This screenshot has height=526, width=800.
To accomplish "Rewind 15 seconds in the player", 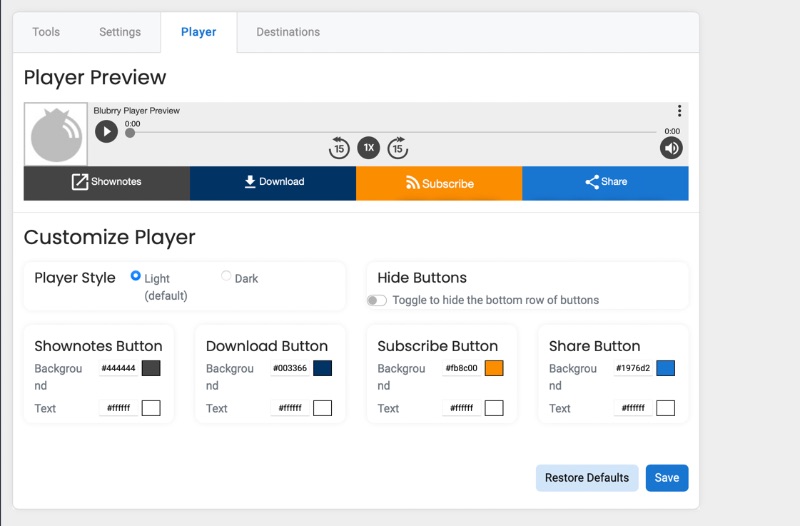I will (339, 148).
